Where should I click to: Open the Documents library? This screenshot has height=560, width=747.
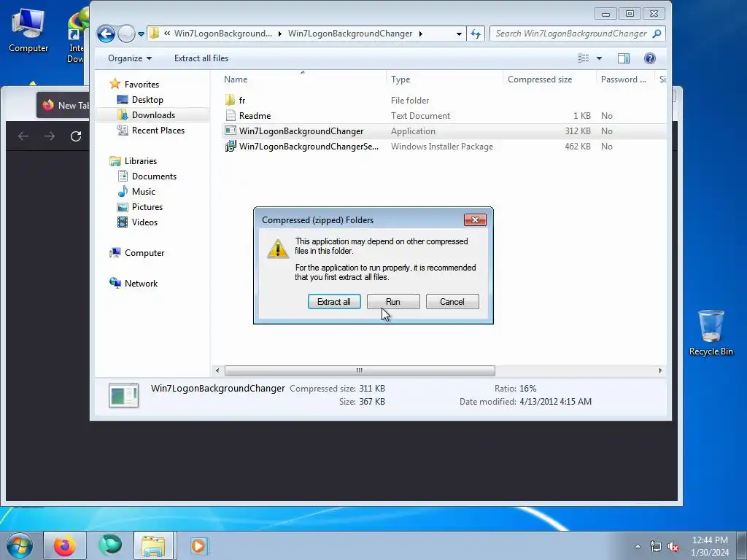[154, 176]
